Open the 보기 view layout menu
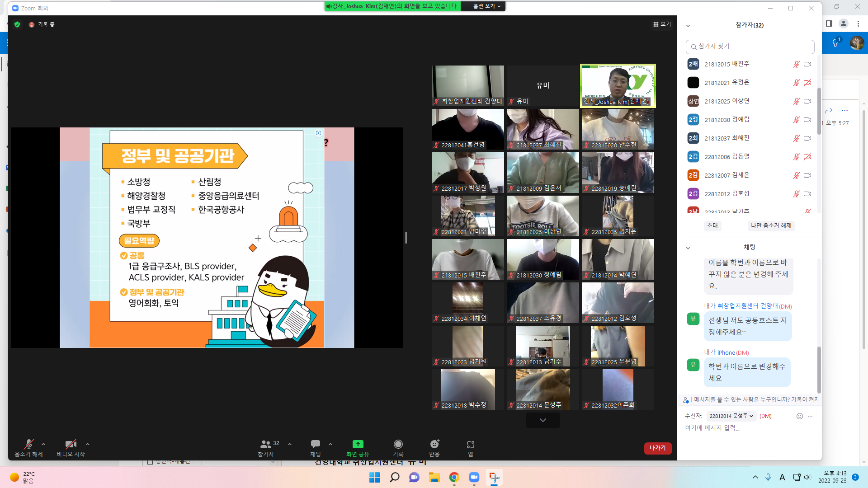The image size is (868, 488). (x=662, y=24)
